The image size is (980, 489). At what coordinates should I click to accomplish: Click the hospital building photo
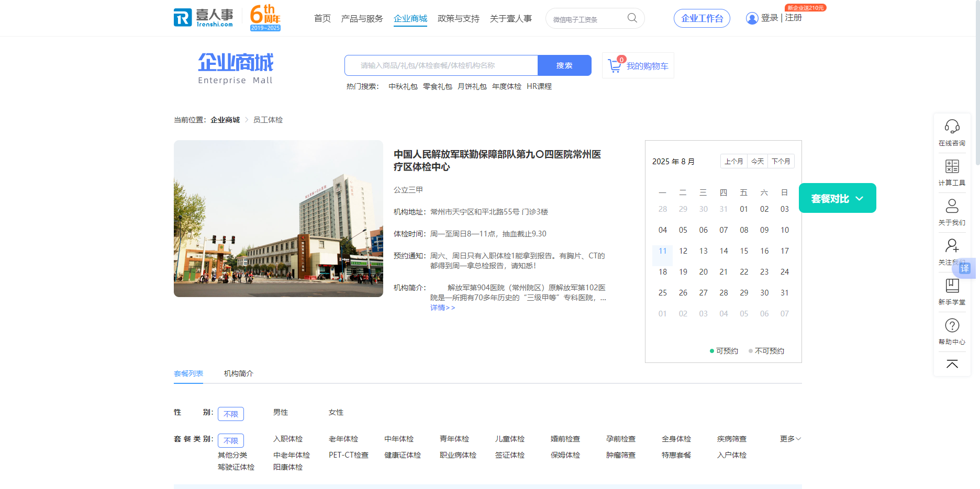coord(279,219)
